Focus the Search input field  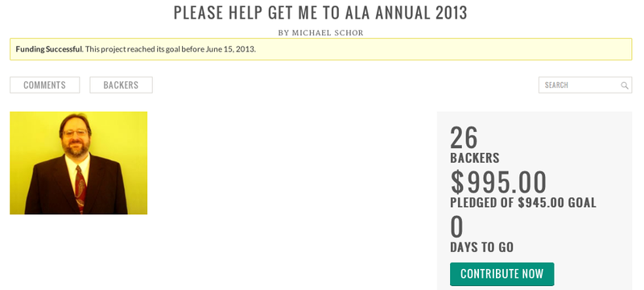point(585,85)
